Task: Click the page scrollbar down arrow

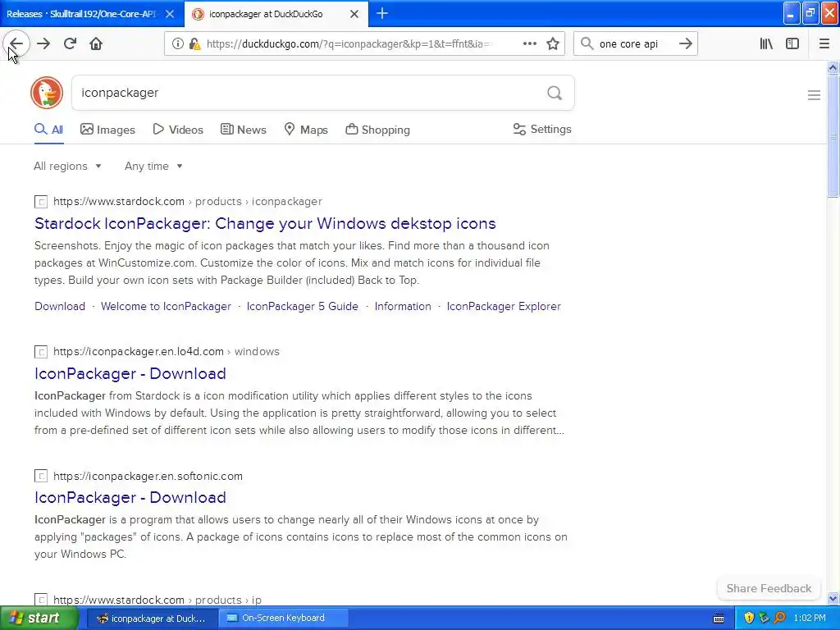Action: pos(833,598)
